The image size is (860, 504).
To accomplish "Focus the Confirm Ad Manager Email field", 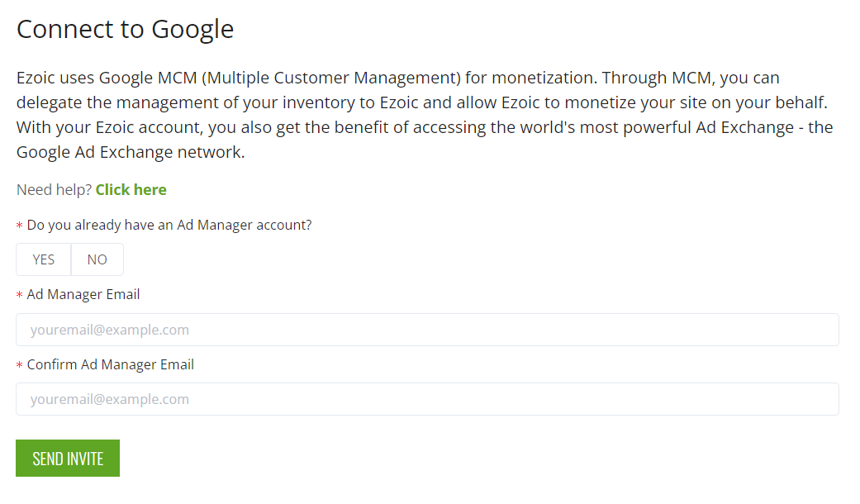I will coord(427,399).
